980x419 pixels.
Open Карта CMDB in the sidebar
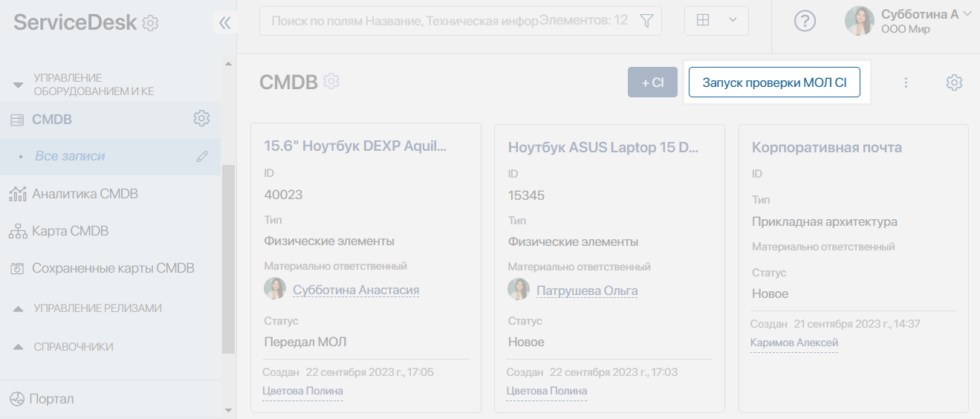click(70, 231)
